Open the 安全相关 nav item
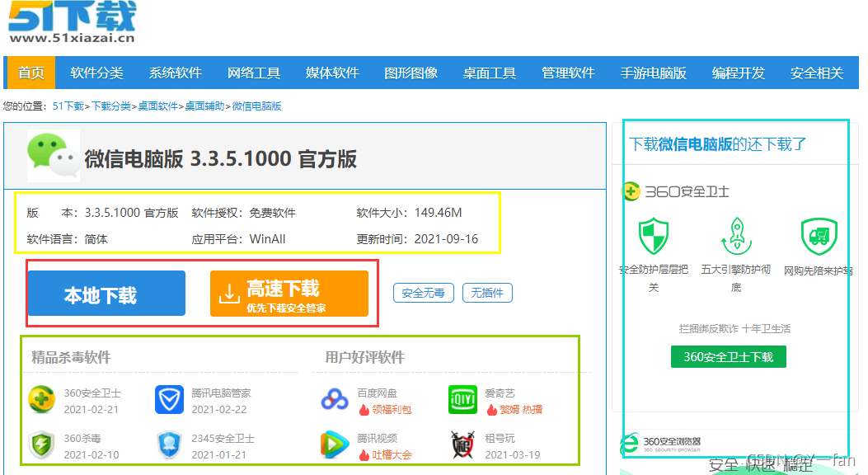 [x=817, y=73]
